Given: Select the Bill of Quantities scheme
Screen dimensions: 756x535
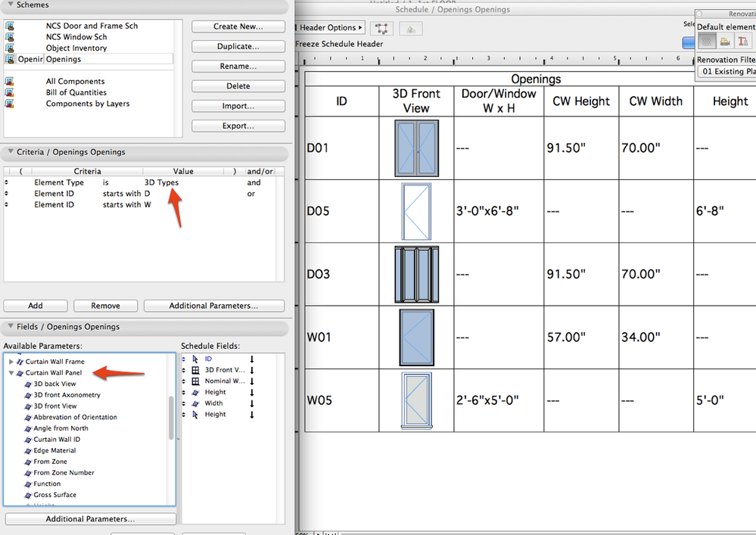Looking at the screenshot, I should click(x=76, y=92).
